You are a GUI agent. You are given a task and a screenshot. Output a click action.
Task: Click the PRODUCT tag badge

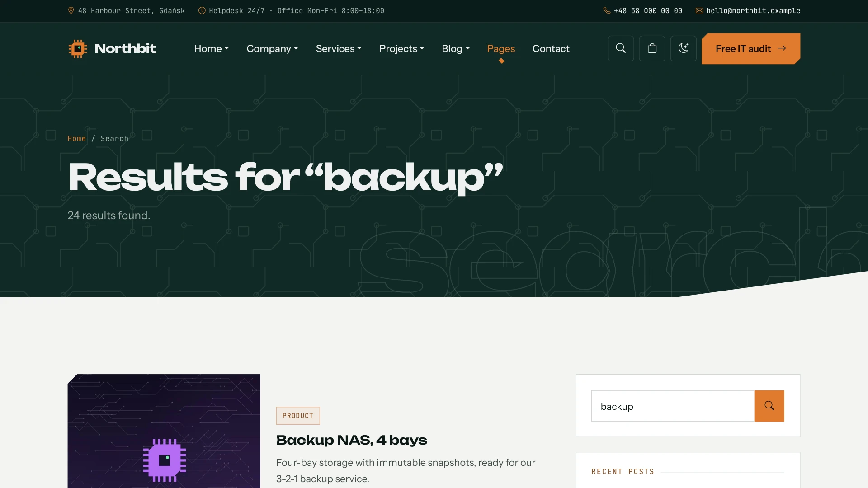tap(298, 416)
